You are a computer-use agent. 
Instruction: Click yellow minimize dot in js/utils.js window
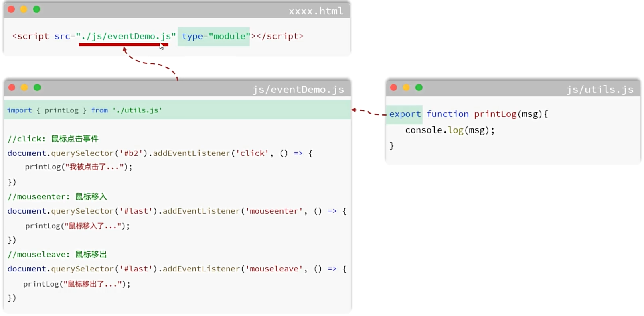[x=406, y=87]
